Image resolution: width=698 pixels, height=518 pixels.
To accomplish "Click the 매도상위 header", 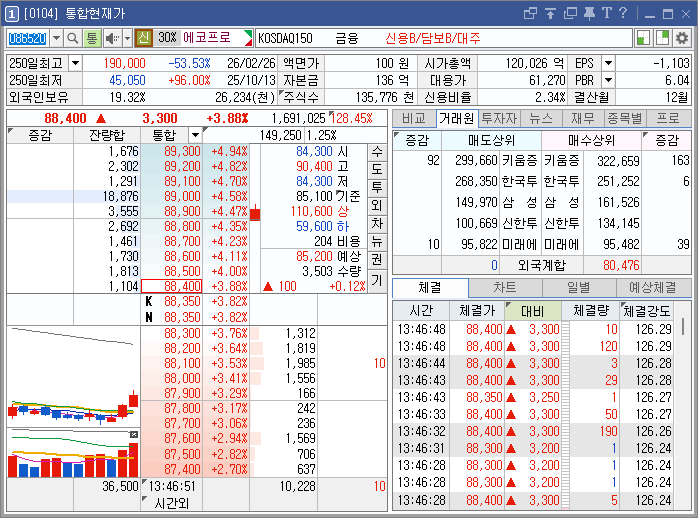I will 491,141.
